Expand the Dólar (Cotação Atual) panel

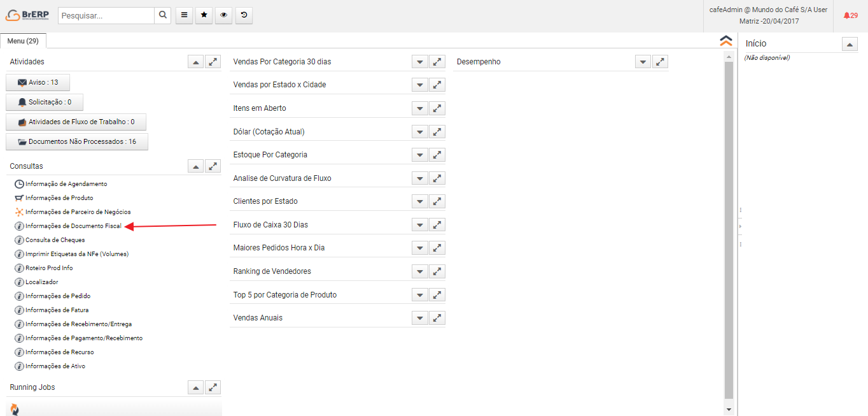(419, 132)
